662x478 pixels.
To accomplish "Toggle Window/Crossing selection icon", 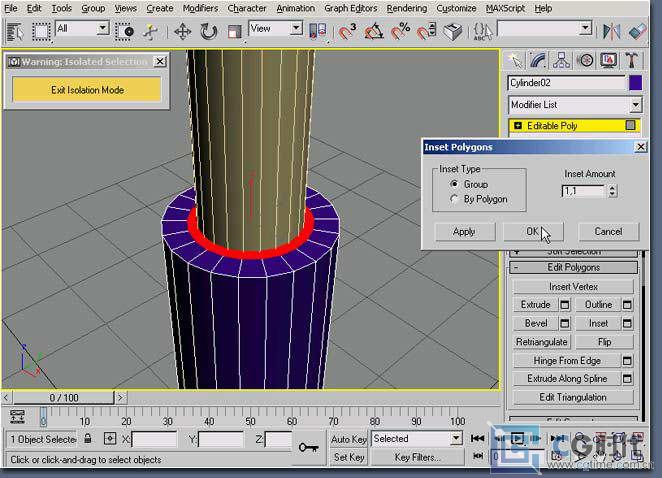I will click(x=125, y=32).
